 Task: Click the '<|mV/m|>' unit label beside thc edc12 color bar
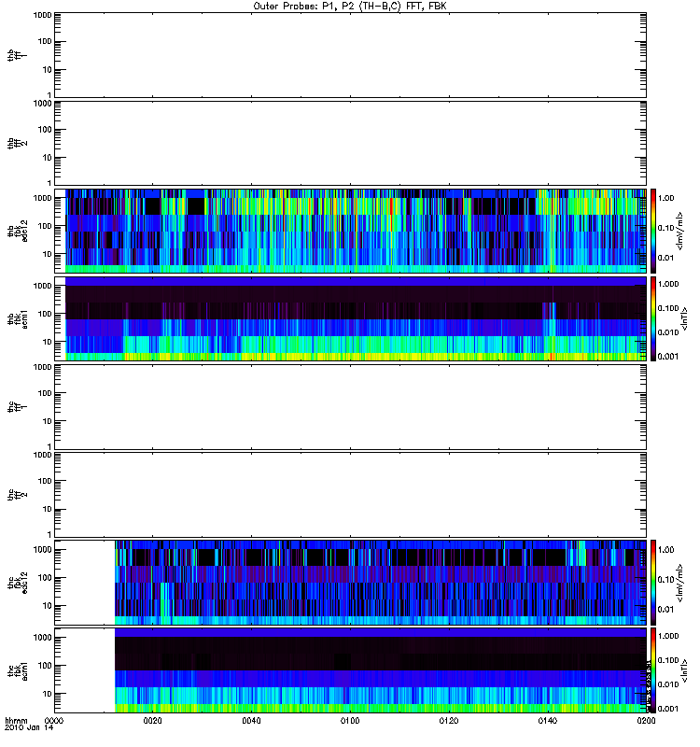coord(680,583)
